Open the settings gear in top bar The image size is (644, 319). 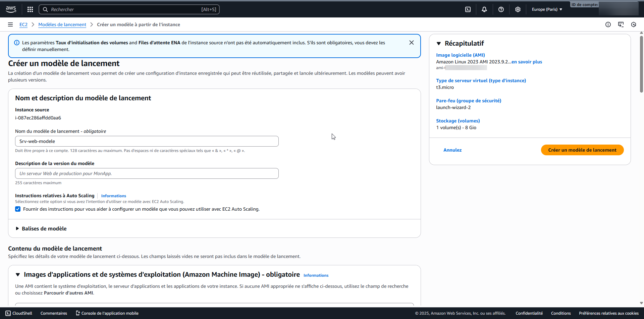[518, 9]
